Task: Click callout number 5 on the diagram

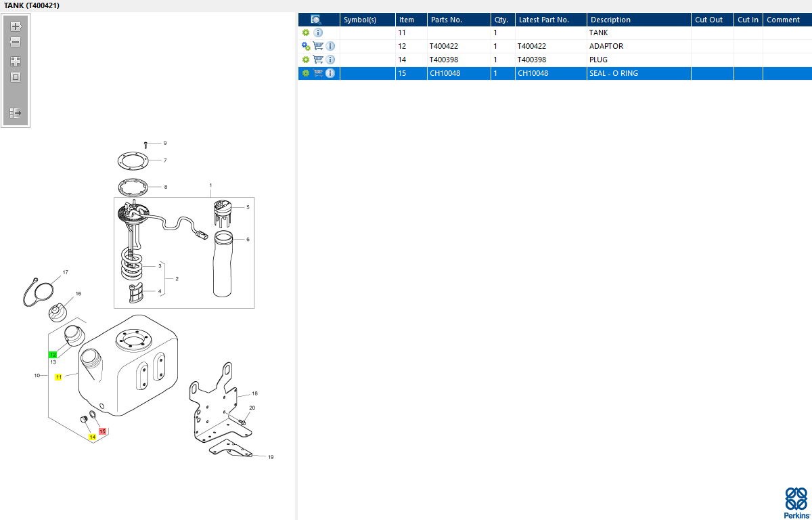Action: click(x=248, y=207)
